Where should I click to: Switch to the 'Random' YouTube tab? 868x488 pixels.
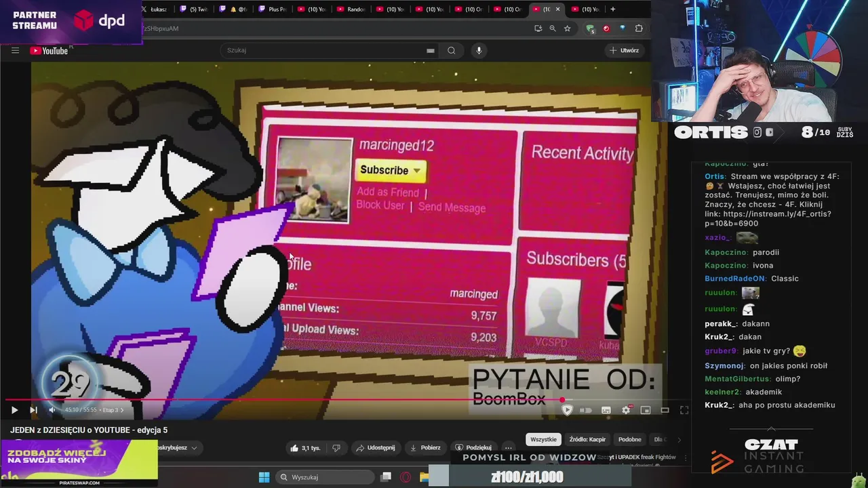click(x=352, y=9)
